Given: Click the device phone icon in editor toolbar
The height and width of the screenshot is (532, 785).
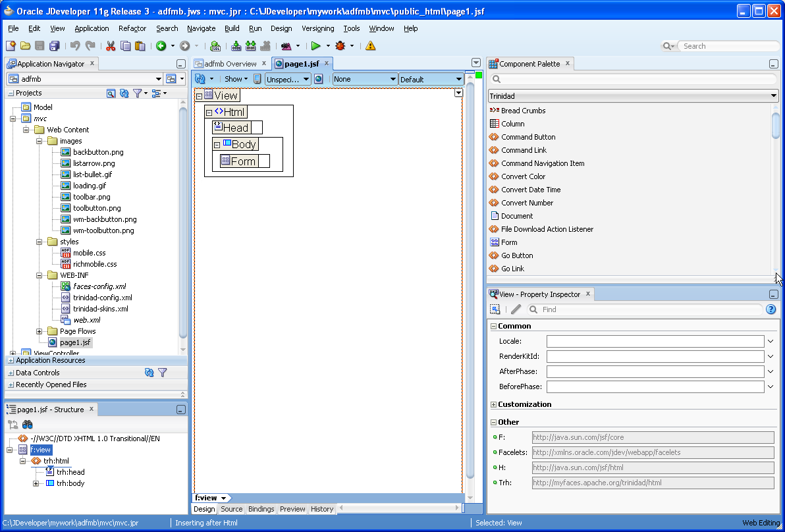Looking at the screenshot, I should click(257, 79).
